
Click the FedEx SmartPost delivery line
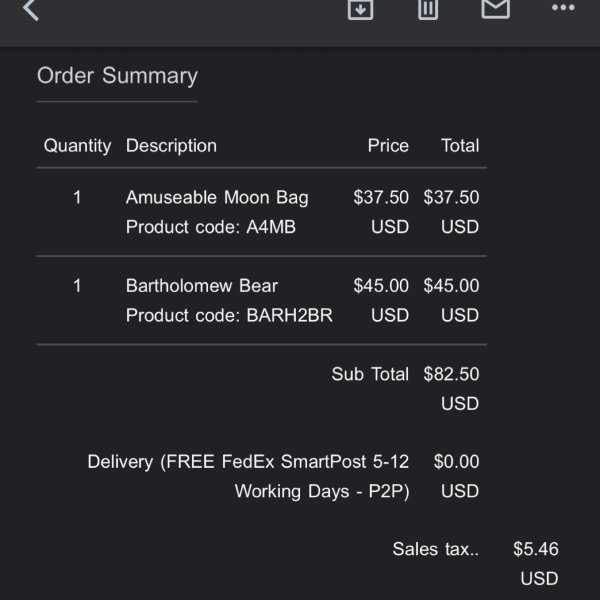click(248, 476)
